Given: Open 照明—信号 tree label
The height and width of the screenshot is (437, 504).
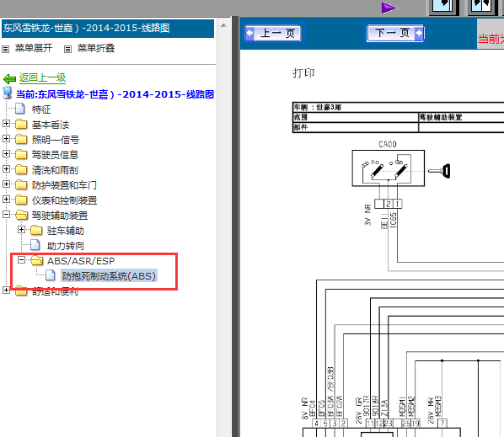Looking at the screenshot, I should pos(56,140).
